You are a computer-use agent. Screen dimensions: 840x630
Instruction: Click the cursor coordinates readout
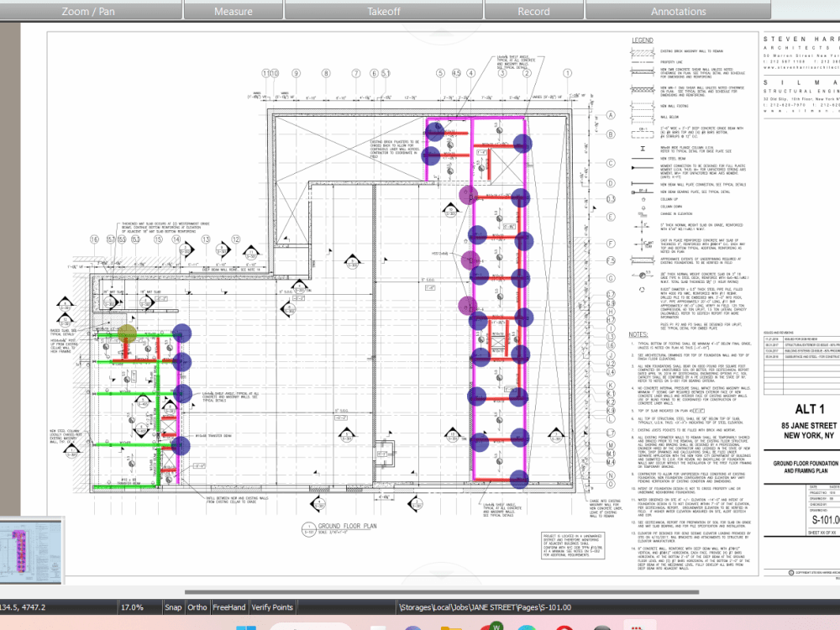(x=23, y=607)
